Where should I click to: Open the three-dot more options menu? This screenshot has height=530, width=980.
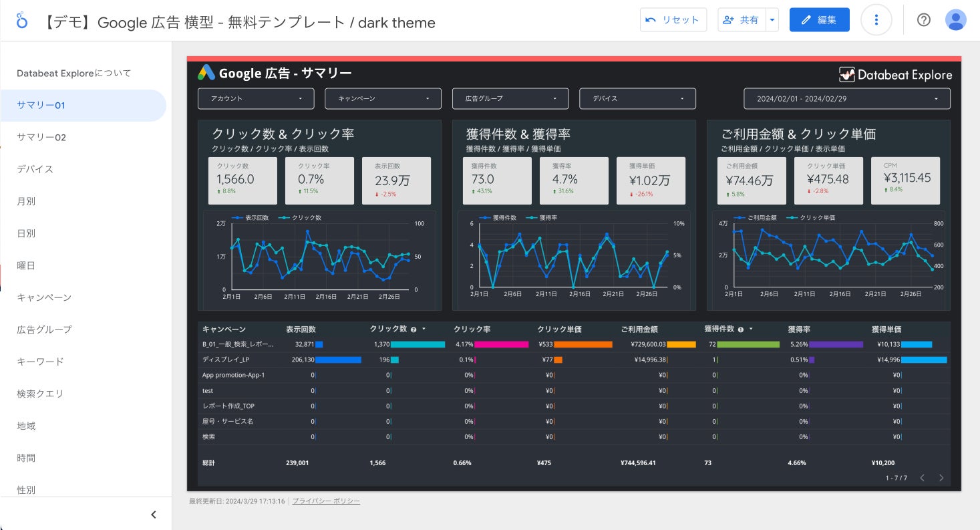(x=876, y=20)
